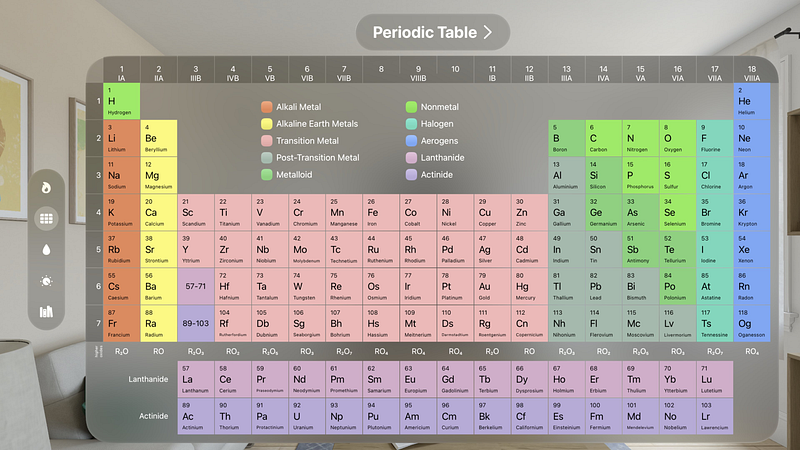Image resolution: width=800 pixels, height=450 pixels.
Task: Open the Seaborgium element cell
Action: 307,323
